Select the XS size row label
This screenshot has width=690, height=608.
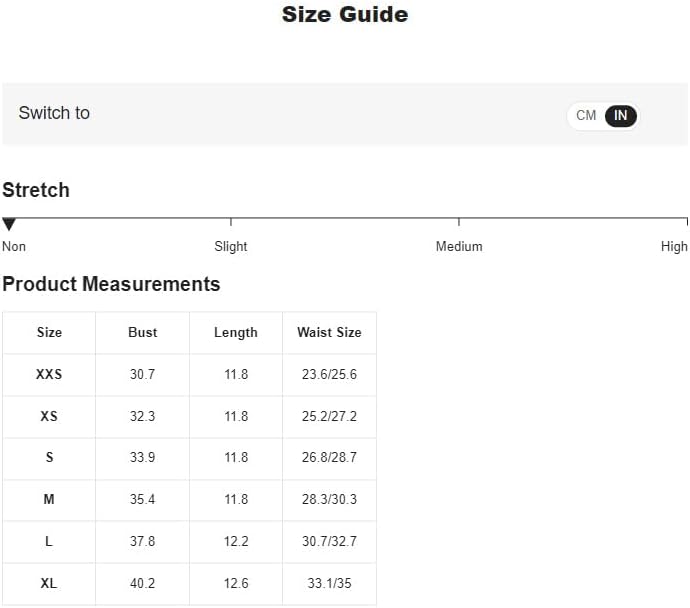[x=49, y=416]
